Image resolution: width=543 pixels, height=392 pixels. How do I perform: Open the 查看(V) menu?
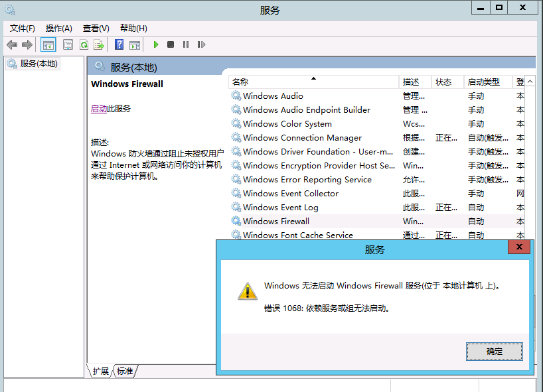click(x=96, y=29)
